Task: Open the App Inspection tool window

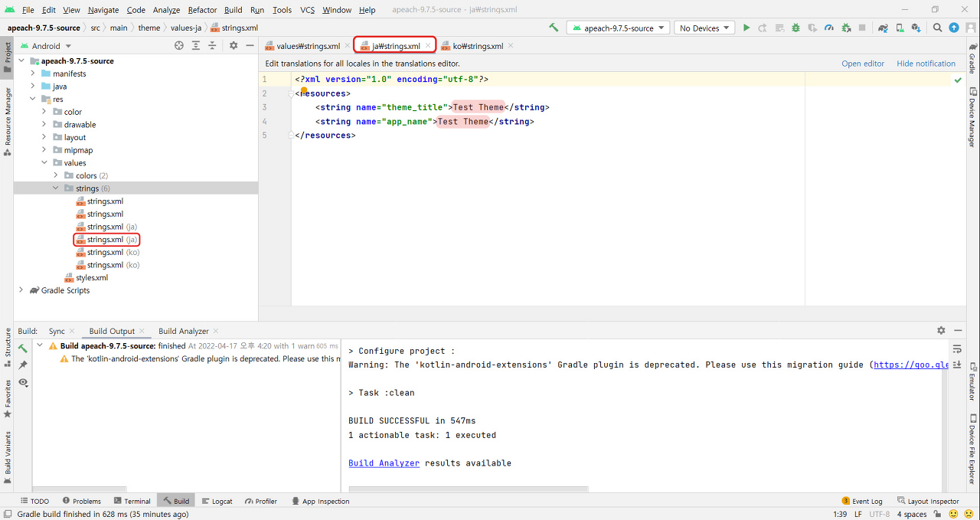Action: coord(320,501)
